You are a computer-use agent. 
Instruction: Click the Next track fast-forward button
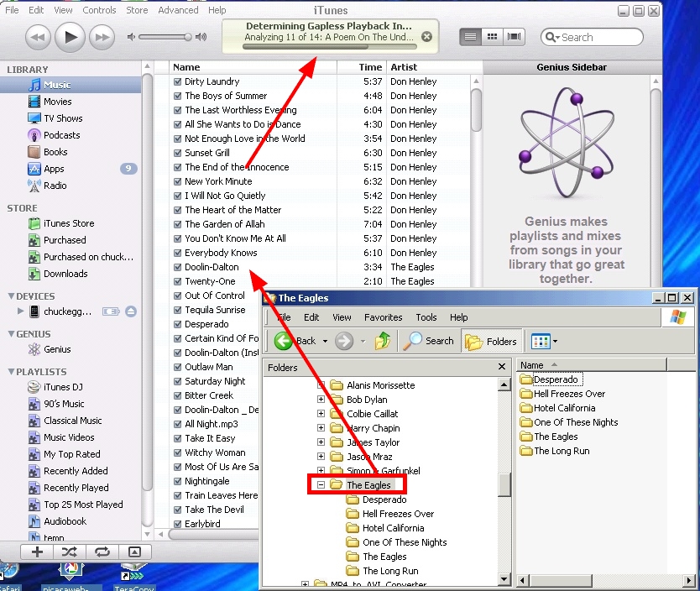(x=102, y=37)
